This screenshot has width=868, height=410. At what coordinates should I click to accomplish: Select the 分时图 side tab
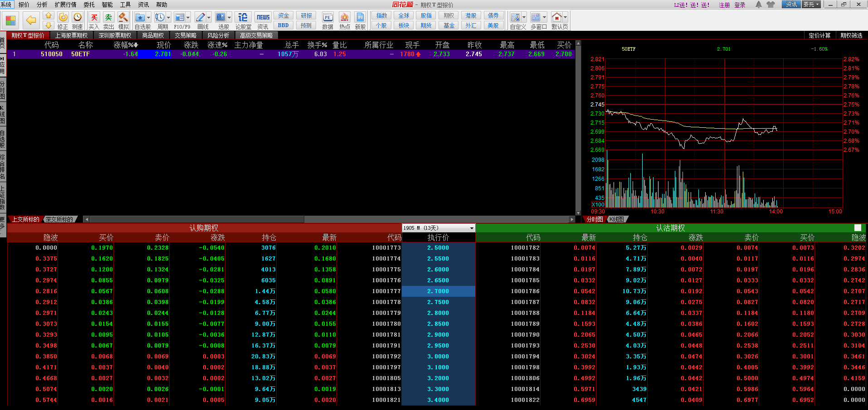point(3,90)
